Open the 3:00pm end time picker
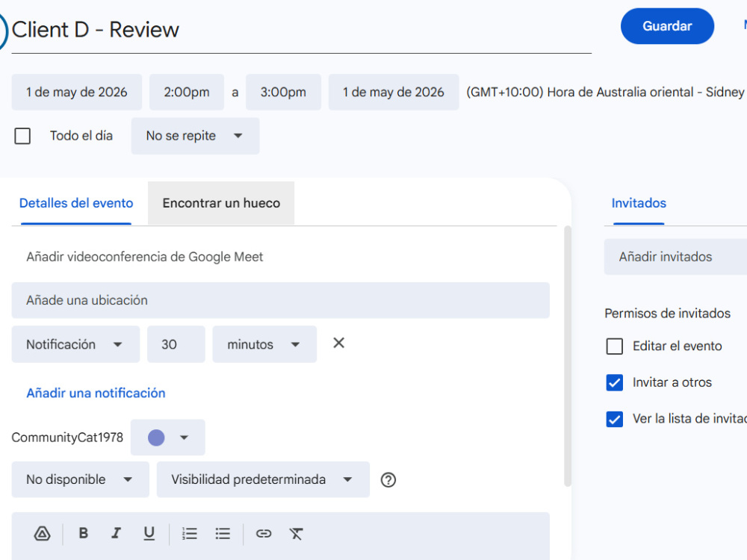 (283, 92)
